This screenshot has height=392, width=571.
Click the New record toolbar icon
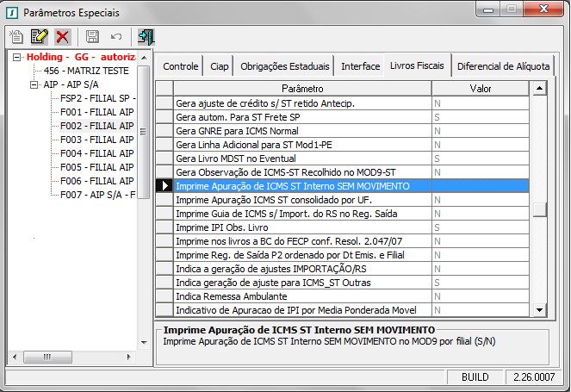point(17,37)
